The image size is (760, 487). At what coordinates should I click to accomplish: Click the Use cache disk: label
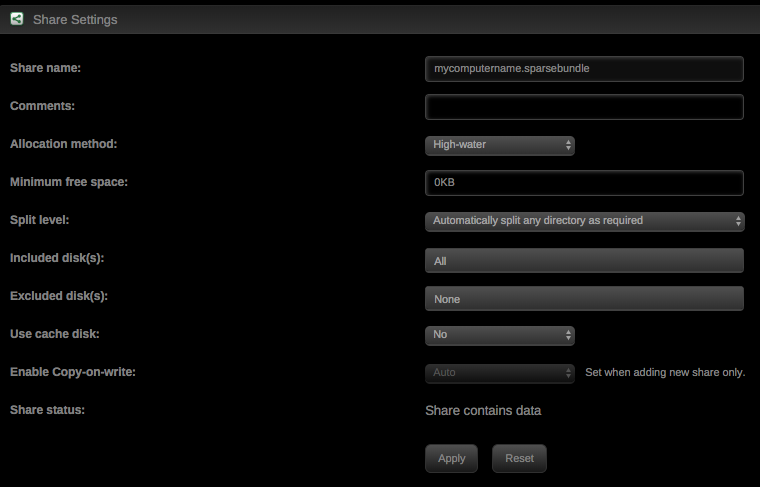click(x=55, y=334)
